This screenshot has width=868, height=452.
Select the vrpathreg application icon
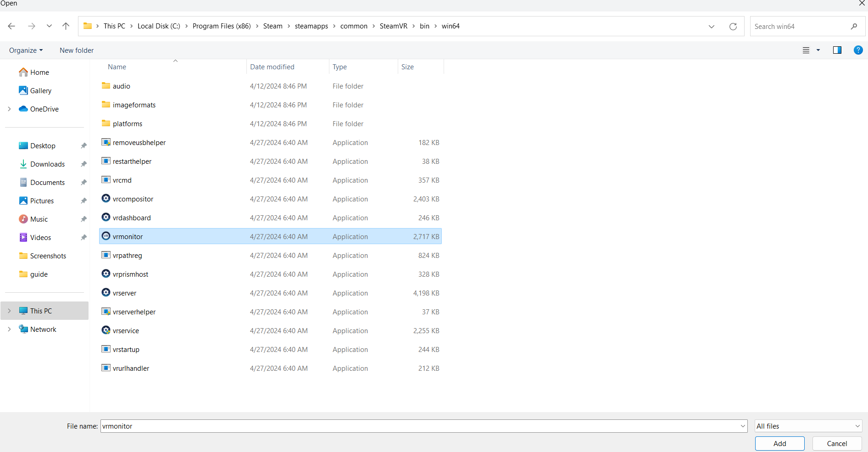tap(106, 255)
